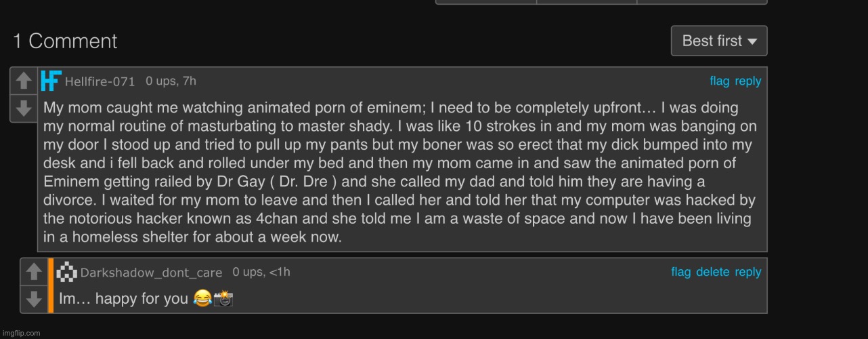Click the "Im… happy for you" reply text

tap(124, 298)
